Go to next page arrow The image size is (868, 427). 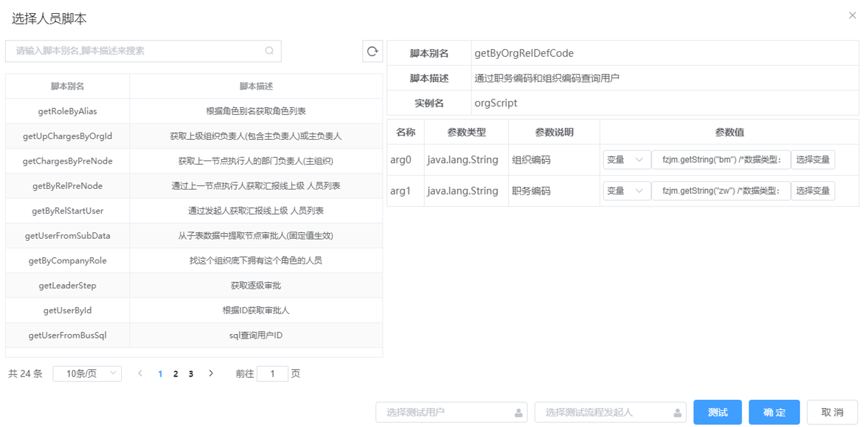211,373
